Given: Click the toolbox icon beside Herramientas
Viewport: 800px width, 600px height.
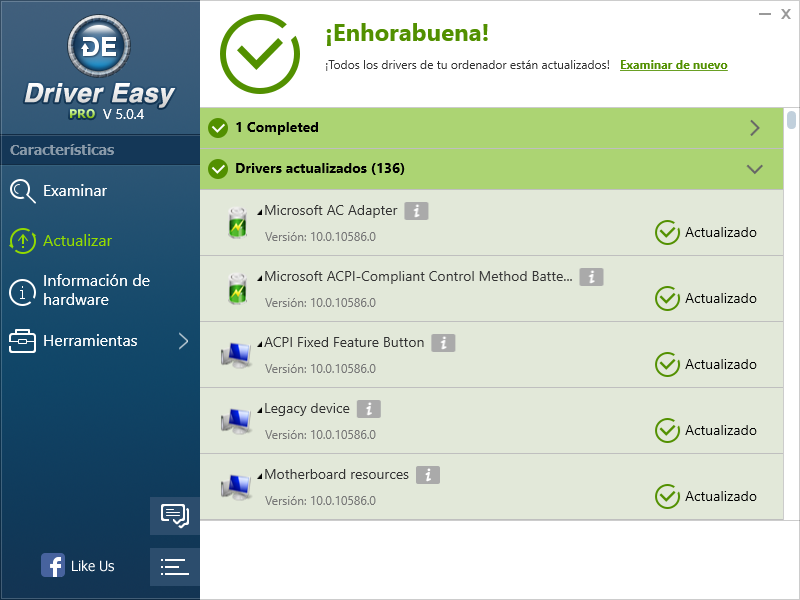Looking at the screenshot, I should pos(22,341).
